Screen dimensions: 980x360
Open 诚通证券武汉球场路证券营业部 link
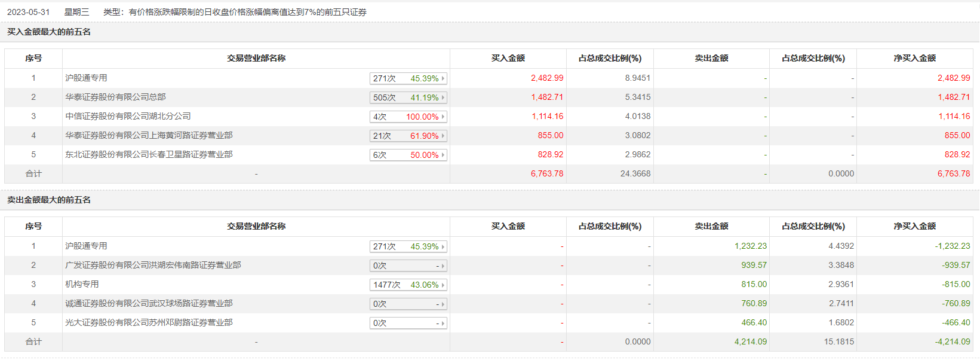point(149,304)
